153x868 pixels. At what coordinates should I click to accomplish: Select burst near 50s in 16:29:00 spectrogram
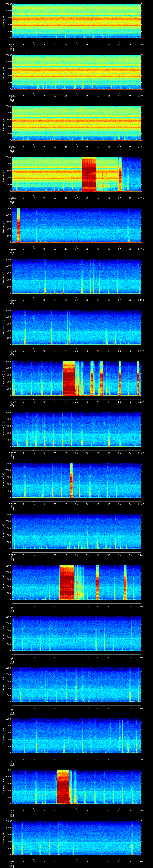coord(120,378)
